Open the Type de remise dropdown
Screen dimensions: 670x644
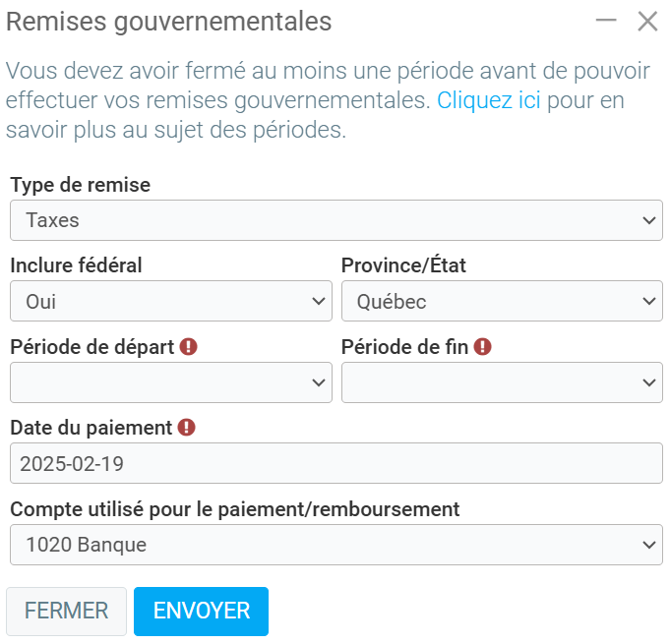click(x=336, y=220)
